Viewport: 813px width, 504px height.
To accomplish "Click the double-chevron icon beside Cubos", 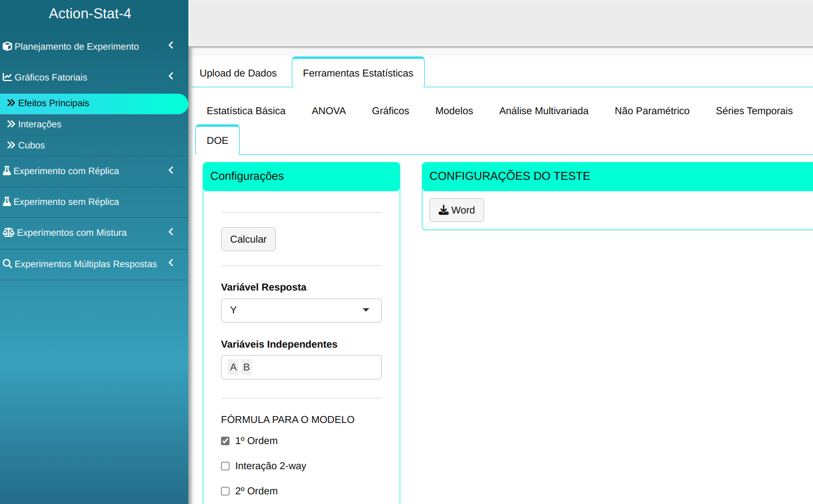I will coord(11,145).
